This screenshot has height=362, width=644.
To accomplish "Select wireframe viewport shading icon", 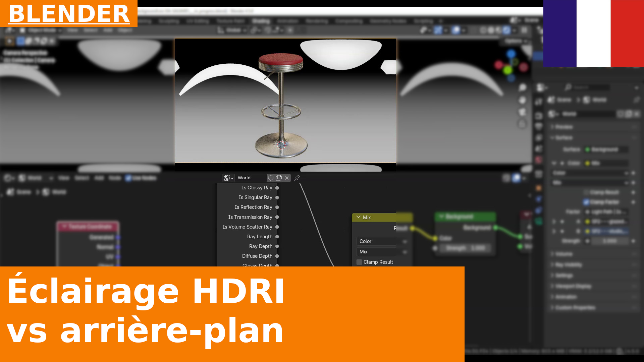I will point(483,30).
